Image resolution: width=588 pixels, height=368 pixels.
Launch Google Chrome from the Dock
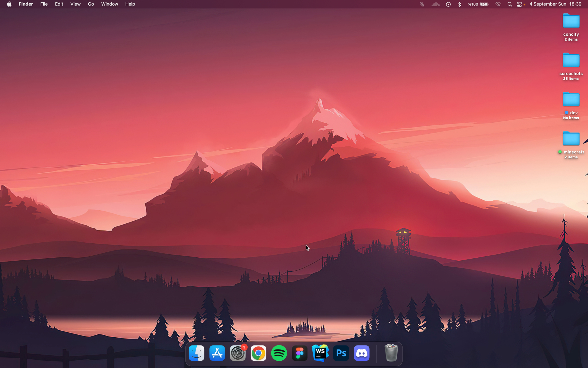pos(258,353)
